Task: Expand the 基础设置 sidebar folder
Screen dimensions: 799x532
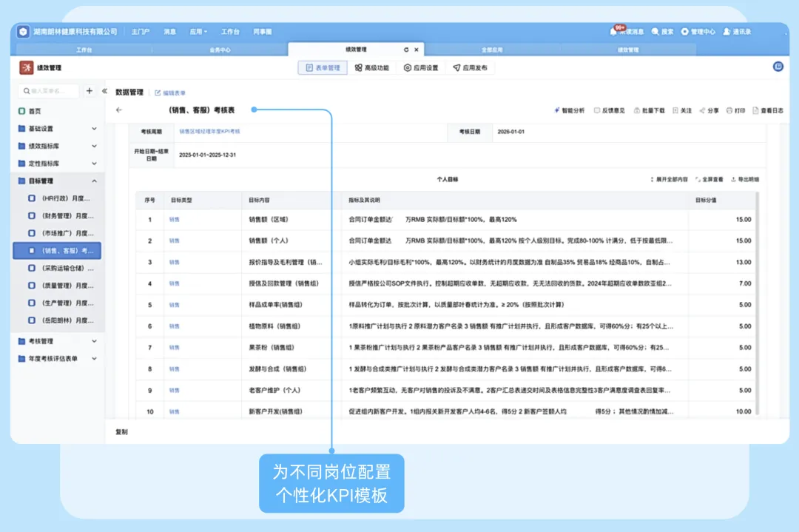Action: 94,129
